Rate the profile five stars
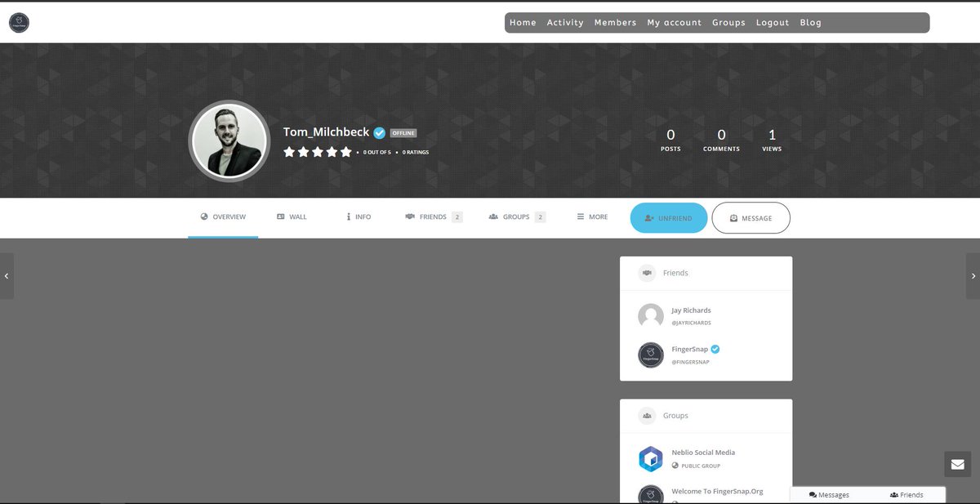The image size is (980, 504). point(345,152)
